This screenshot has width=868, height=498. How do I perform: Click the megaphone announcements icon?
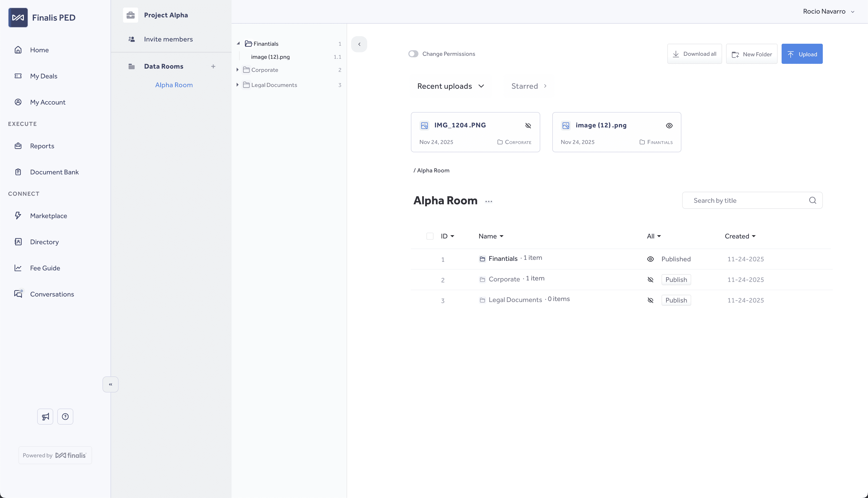click(45, 417)
